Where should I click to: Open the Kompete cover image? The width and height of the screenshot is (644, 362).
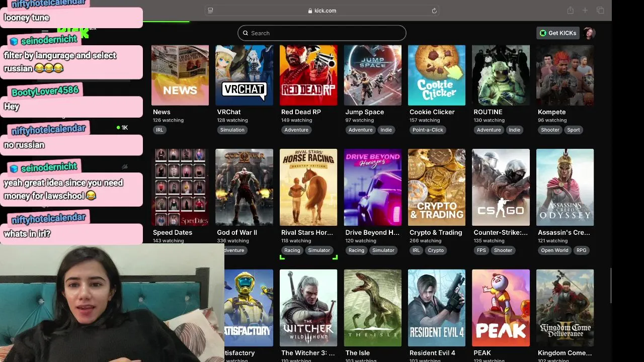(565, 75)
